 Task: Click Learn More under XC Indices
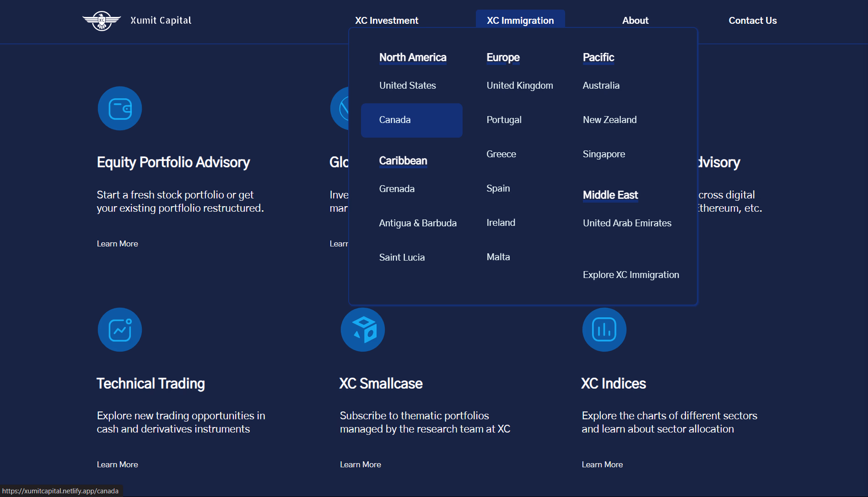pos(602,465)
